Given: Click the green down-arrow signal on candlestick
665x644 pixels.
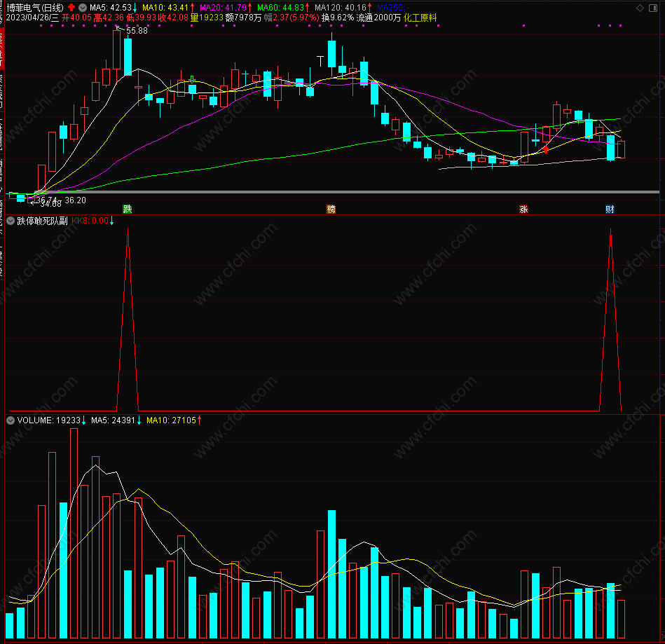Looking at the screenshot, I should pos(192,80).
